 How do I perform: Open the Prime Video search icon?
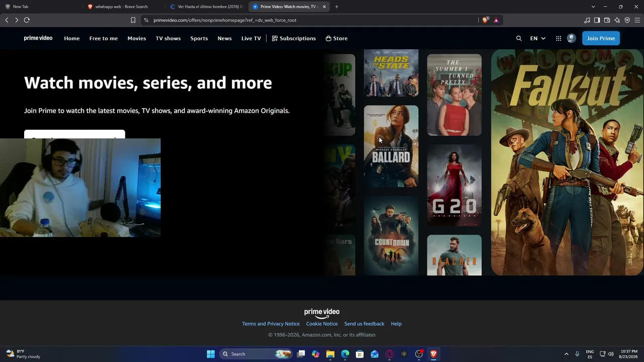519,38
